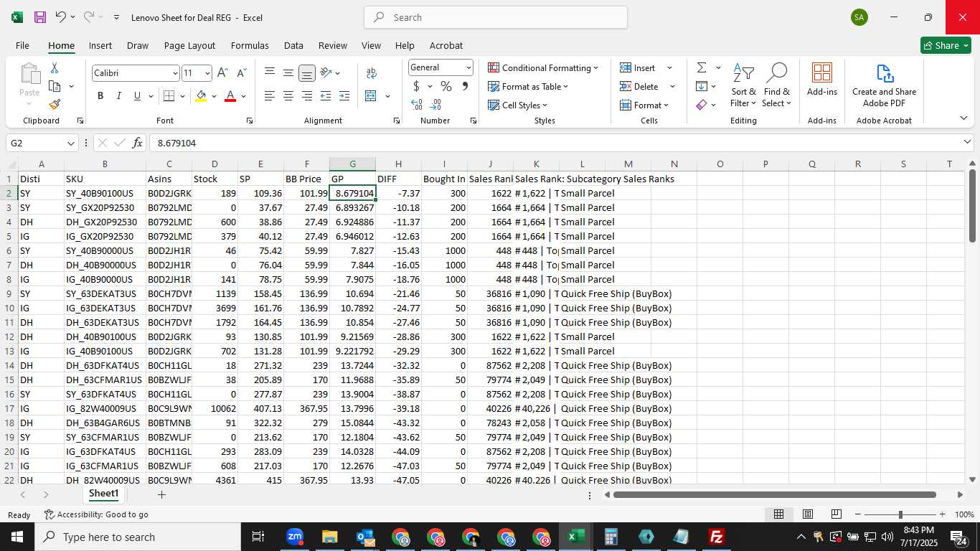Image resolution: width=980 pixels, height=551 pixels.
Task: Expand the Cell Styles menu
Action: [x=518, y=105]
